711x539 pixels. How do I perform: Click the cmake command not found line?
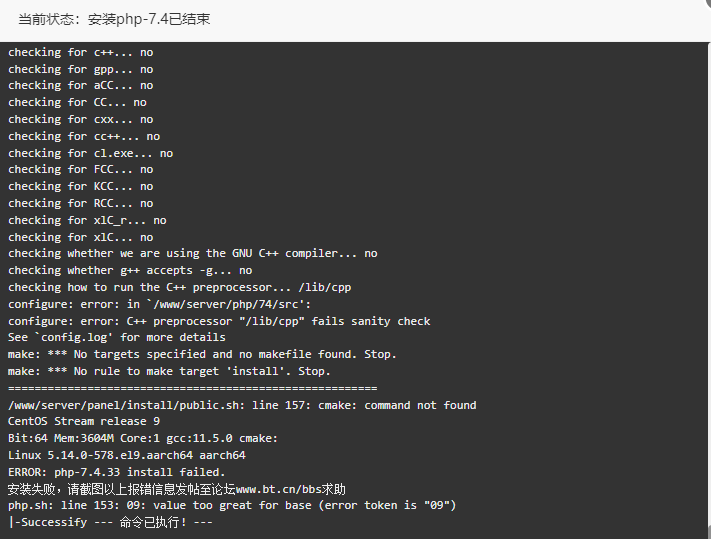click(242, 405)
